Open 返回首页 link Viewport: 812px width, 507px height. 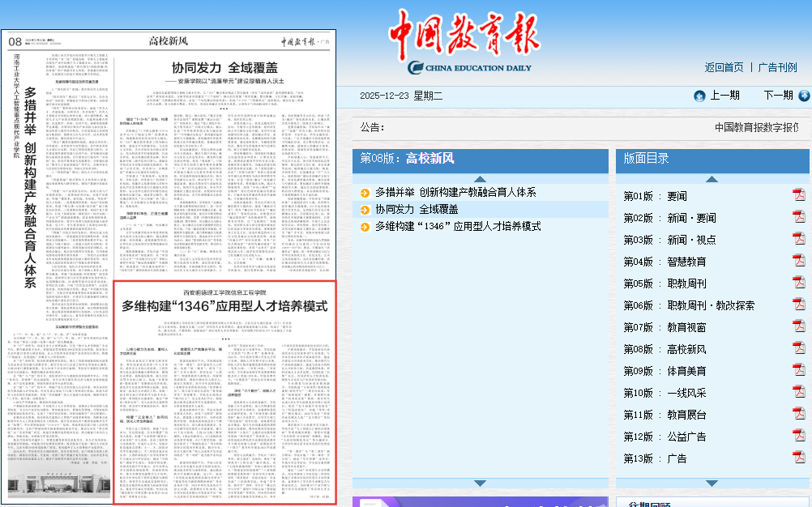tap(724, 67)
